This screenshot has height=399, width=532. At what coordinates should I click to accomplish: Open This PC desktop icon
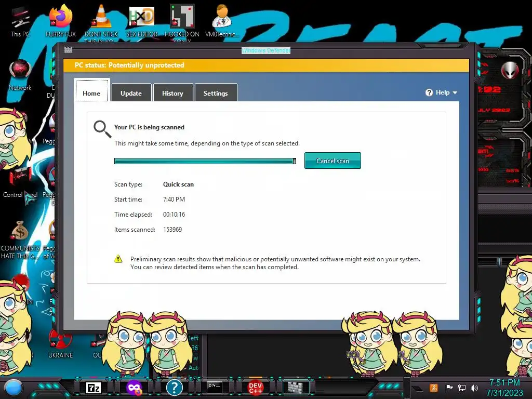pyautogui.click(x=20, y=22)
